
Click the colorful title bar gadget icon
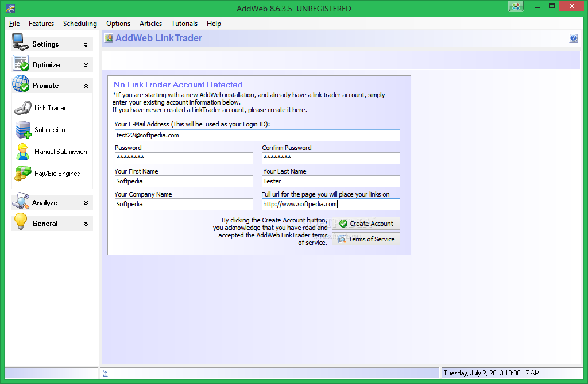pos(516,6)
